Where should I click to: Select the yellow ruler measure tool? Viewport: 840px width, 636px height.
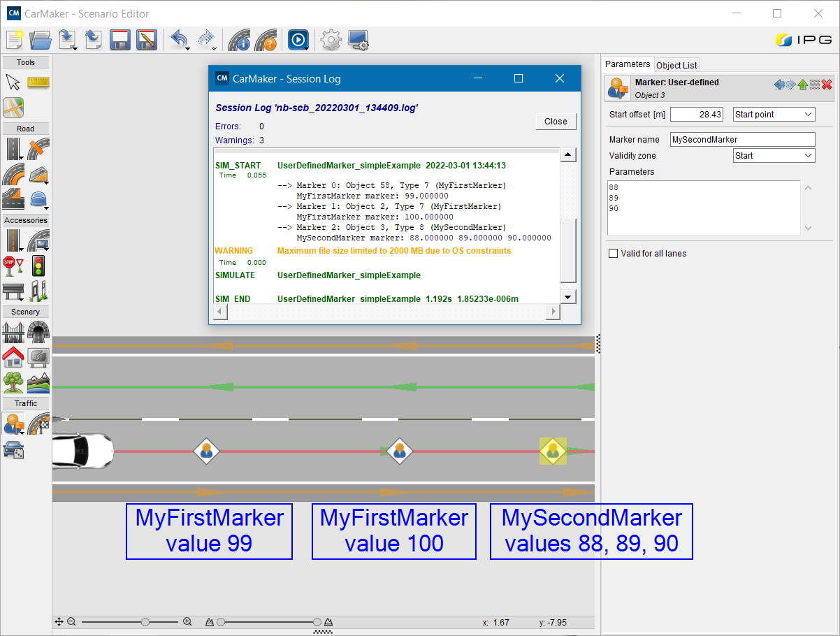pyautogui.click(x=38, y=82)
